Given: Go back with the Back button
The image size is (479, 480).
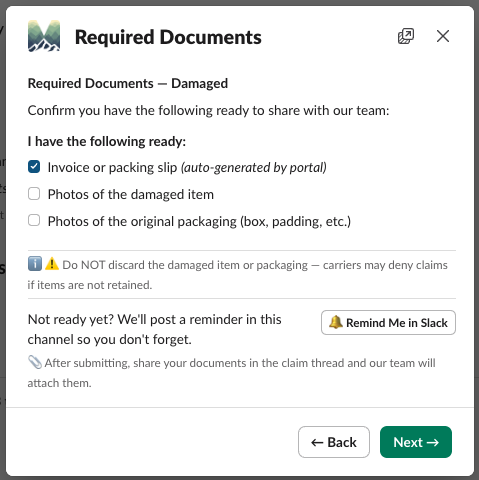Looking at the screenshot, I should coord(334,442).
